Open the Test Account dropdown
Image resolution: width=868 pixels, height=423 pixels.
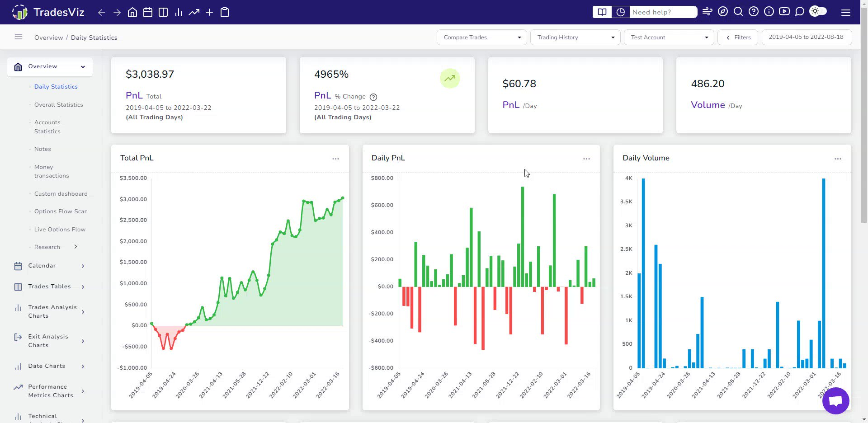(669, 38)
